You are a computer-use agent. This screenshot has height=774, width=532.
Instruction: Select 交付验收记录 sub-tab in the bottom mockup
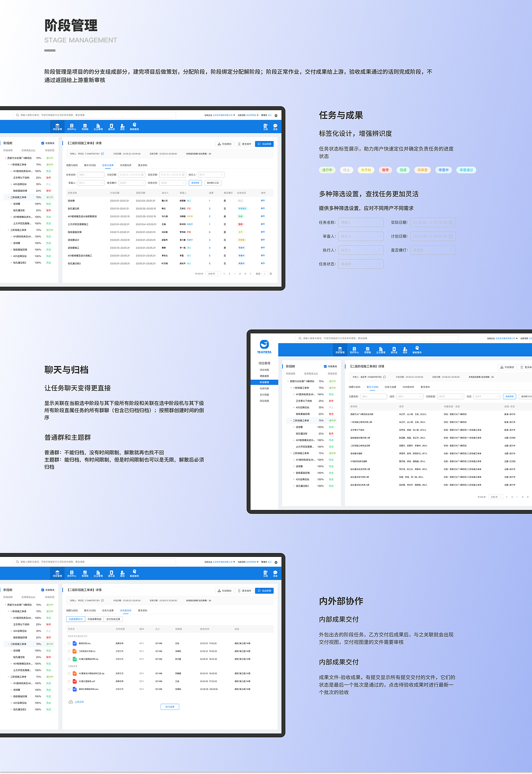(x=113, y=619)
